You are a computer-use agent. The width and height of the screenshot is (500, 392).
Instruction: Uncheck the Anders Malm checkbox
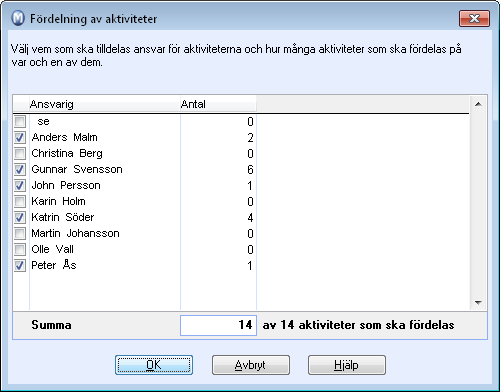click(20, 137)
